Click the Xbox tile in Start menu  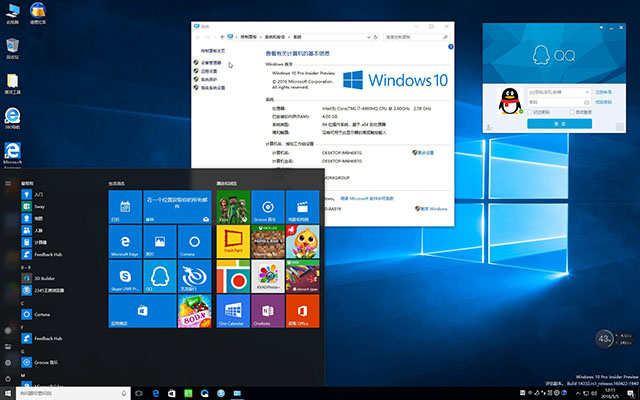pos(232,207)
